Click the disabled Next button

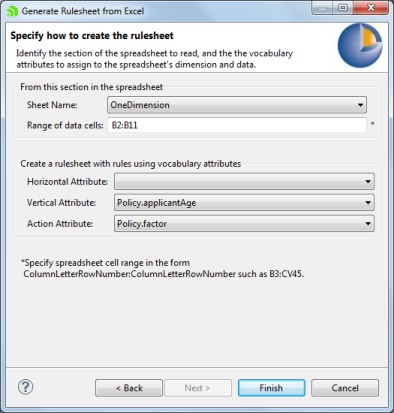198,388
